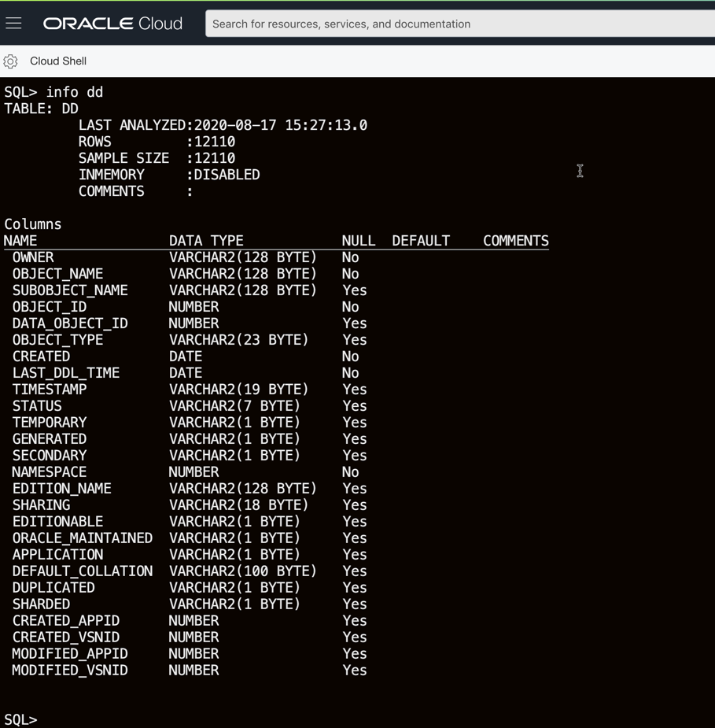Select the SHARDED column name

click(x=41, y=604)
